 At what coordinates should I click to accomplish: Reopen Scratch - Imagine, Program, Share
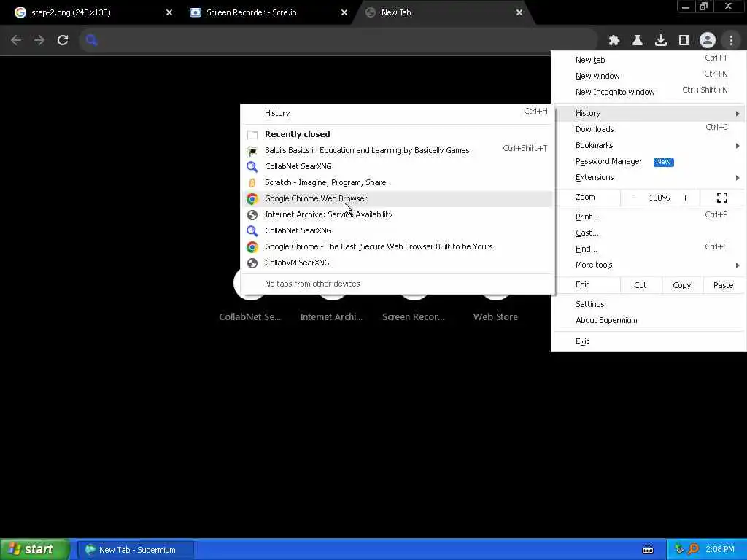(x=398, y=182)
